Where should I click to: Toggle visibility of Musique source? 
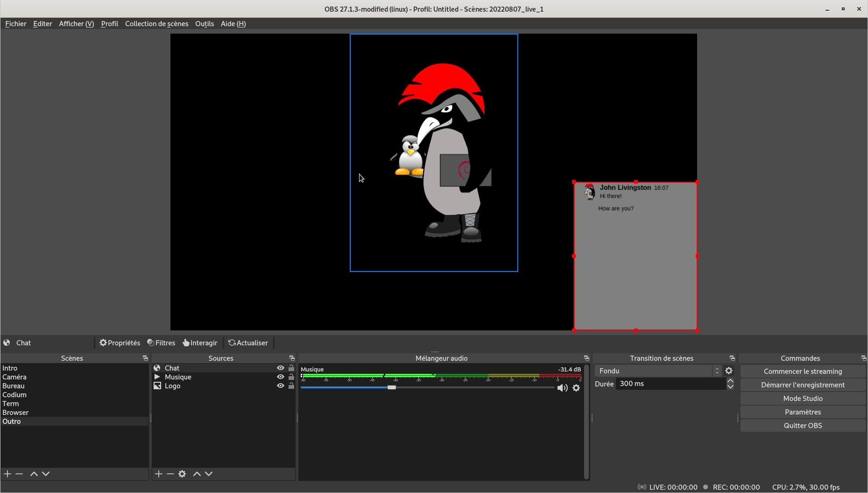(x=281, y=377)
